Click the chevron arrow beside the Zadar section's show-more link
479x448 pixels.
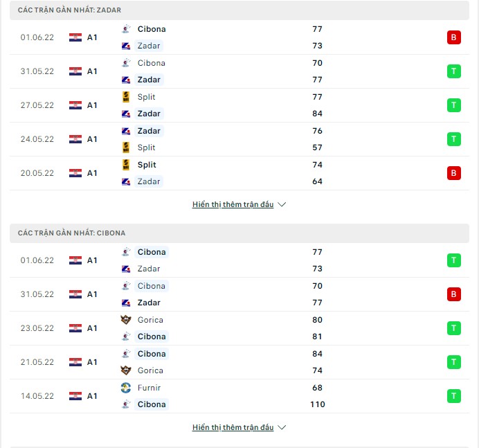tap(282, 204)
